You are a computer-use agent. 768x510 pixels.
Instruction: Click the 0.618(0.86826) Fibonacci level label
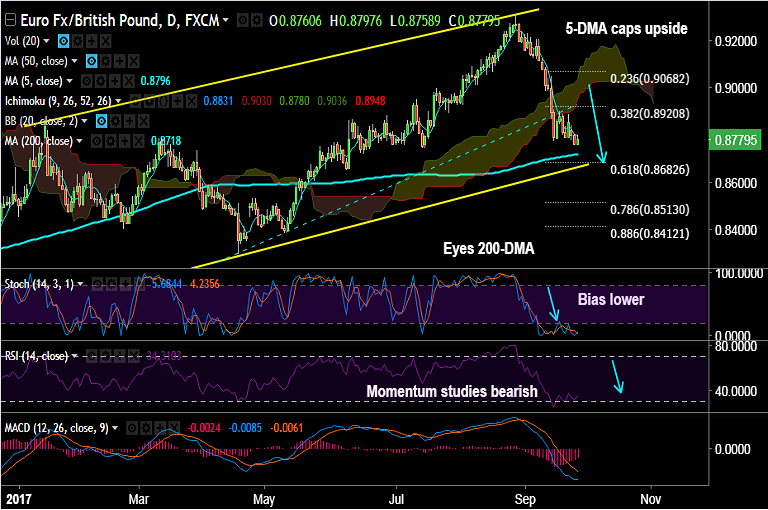click(x=649, y=170)
